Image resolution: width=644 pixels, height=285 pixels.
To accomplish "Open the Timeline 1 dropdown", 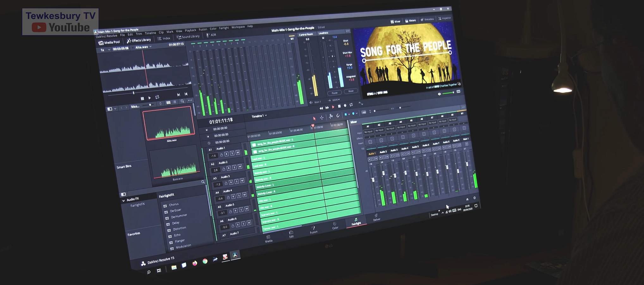I will coord(259,116).
